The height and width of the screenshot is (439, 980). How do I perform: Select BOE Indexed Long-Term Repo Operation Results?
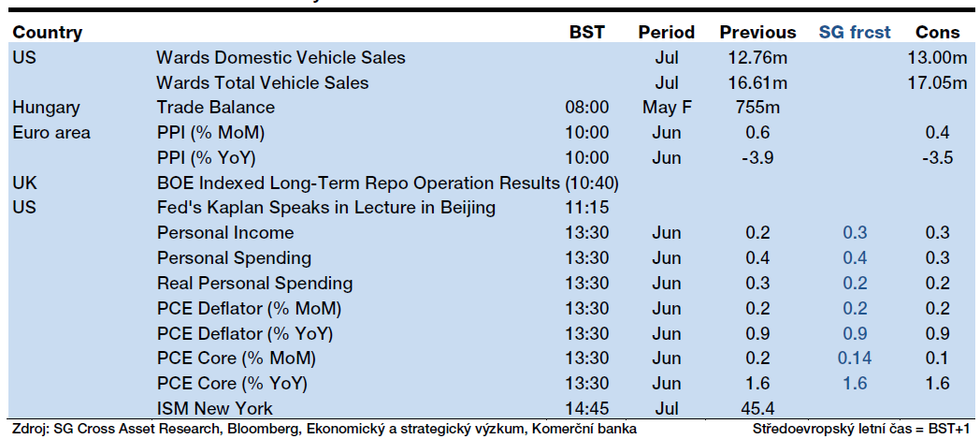tap(388, 183)
